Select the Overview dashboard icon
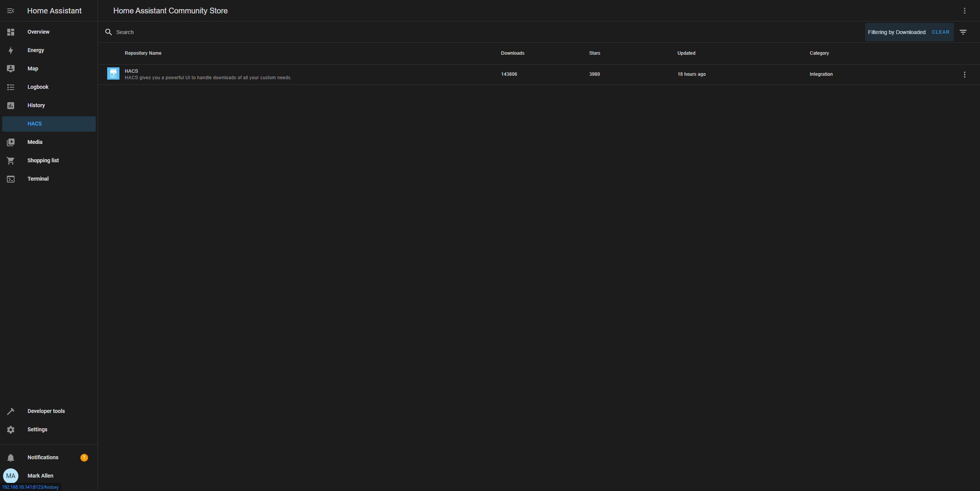The width and height of the screenshot is (980, 491). pos(11,32)
